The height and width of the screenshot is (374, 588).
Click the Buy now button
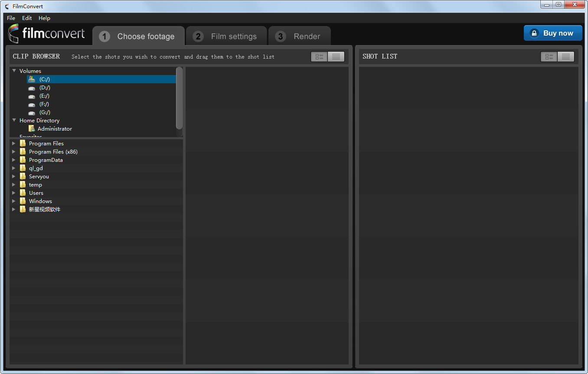click(553, 33)
